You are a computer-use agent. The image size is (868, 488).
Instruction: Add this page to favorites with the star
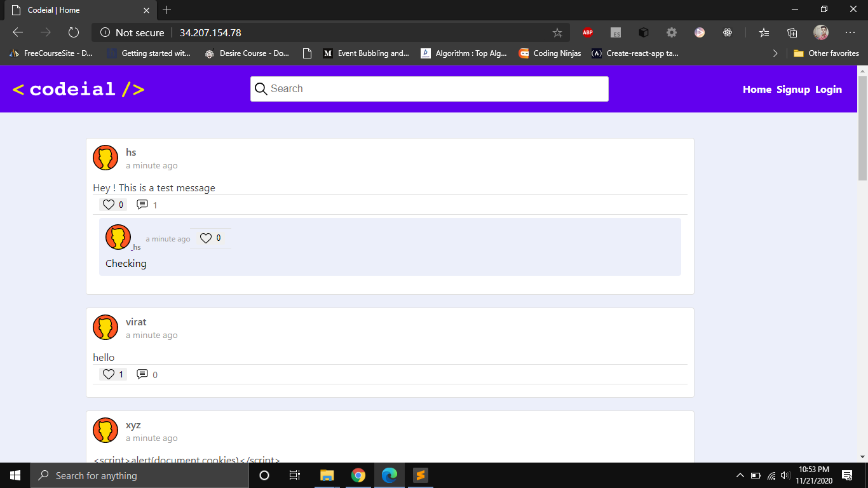(x=557, y=32)
